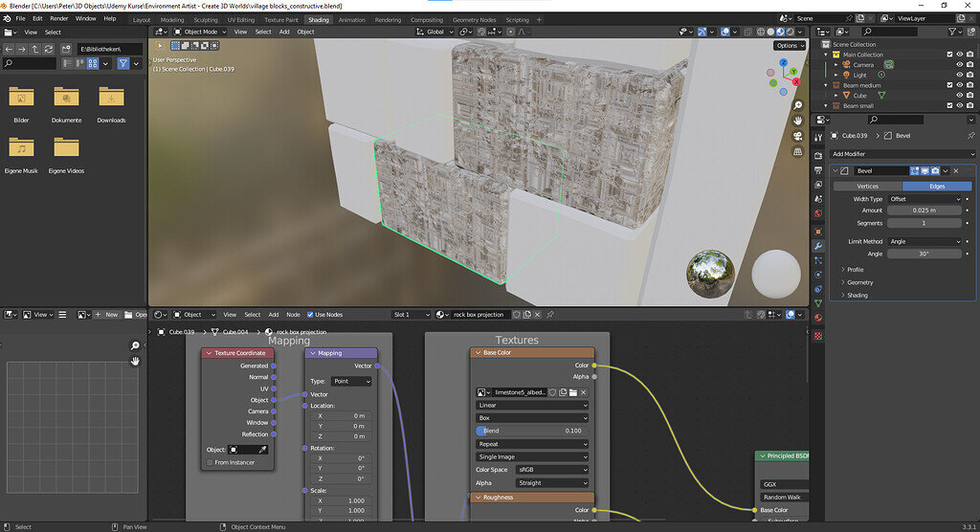980x532 pixels.
Task: Remove the Bevel modifier with the X
Action: (957, 170)
